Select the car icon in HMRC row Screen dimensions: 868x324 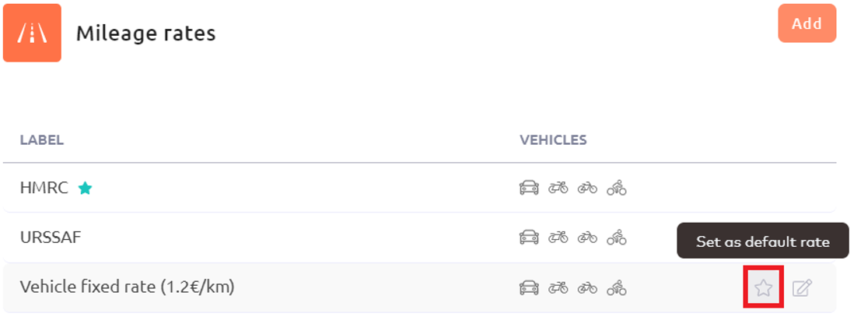click(529, 188)
